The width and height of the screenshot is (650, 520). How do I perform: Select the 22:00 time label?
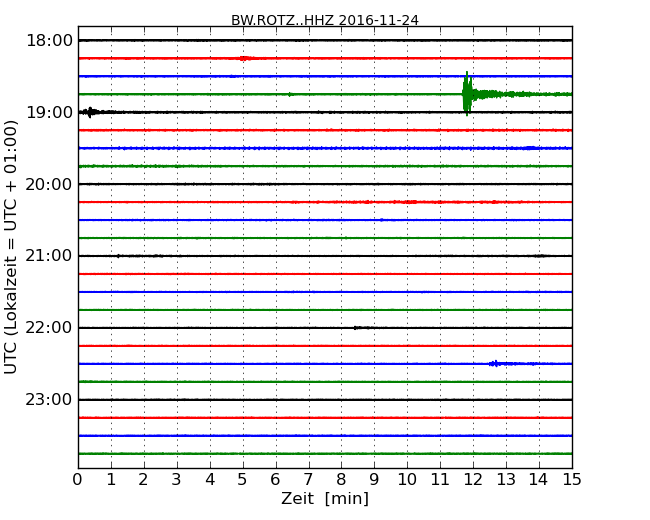(49, 328)
